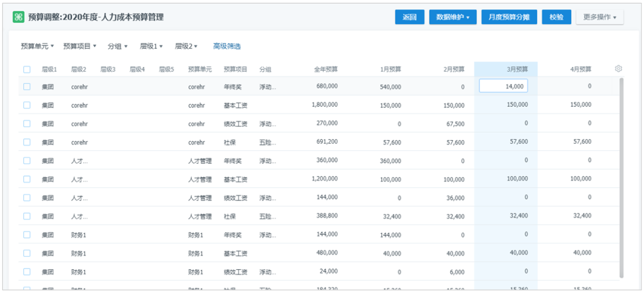This screenshot has height=293, width=644.
Task: Open the 预算单元 filter dropdown
Action: 38,47
